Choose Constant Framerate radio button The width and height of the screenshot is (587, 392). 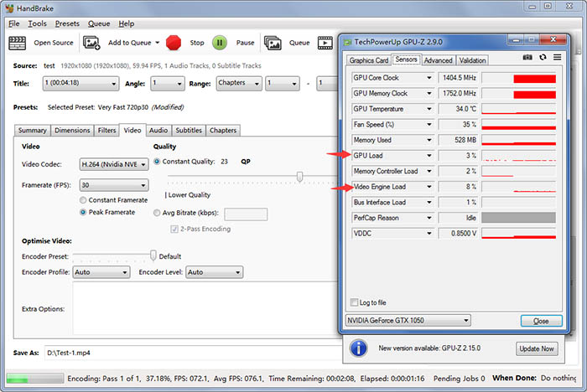(x=83, y=200)
